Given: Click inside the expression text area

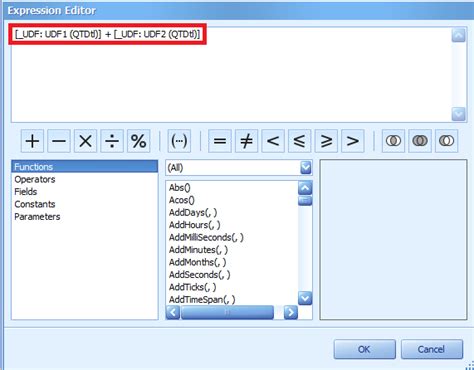Looking at the screenshot, I should pos(231,75).
